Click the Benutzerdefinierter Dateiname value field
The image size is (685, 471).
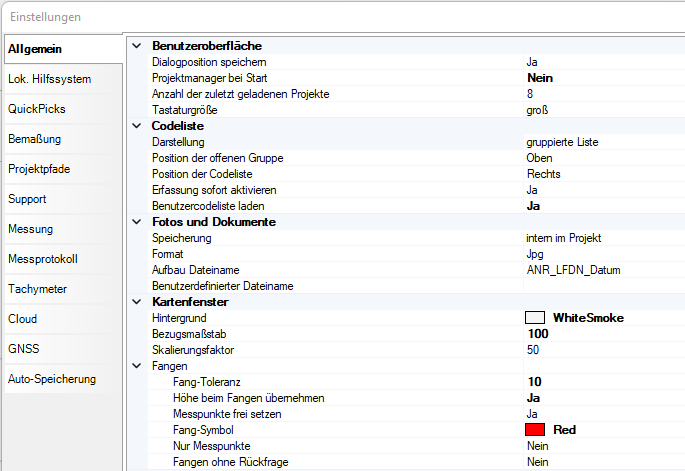(x=600, y=286)
